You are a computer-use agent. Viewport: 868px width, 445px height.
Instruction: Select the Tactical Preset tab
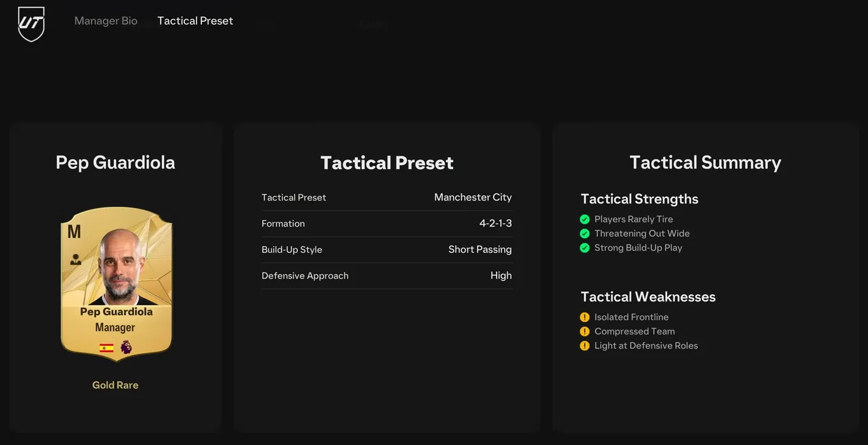coord(195,20)
